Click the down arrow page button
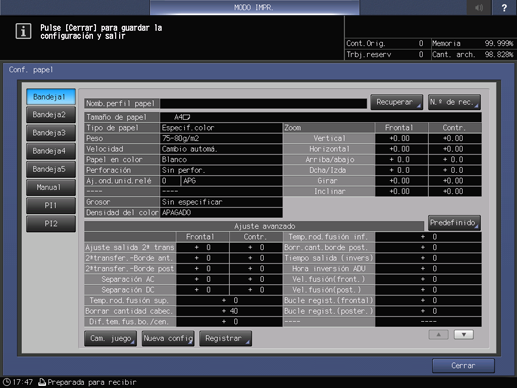The height and width of the screenshot is (388, 517). click(464, 335)
